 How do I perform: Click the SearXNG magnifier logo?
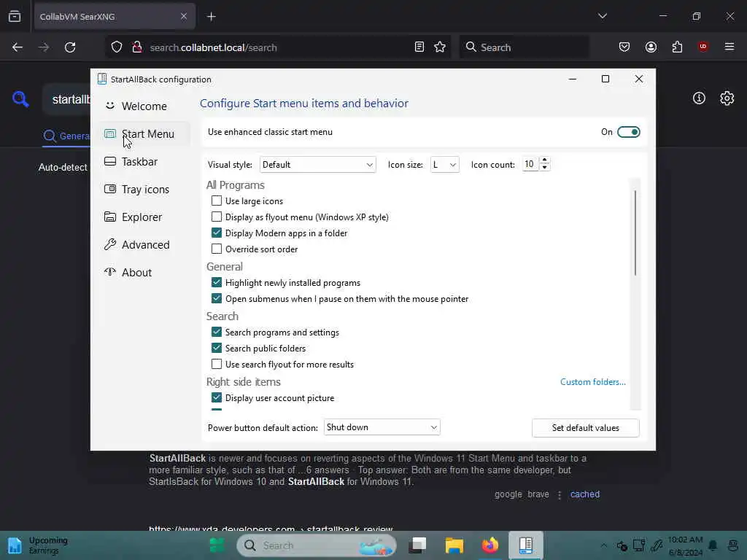pyautogui.click(x=20, y=98)
